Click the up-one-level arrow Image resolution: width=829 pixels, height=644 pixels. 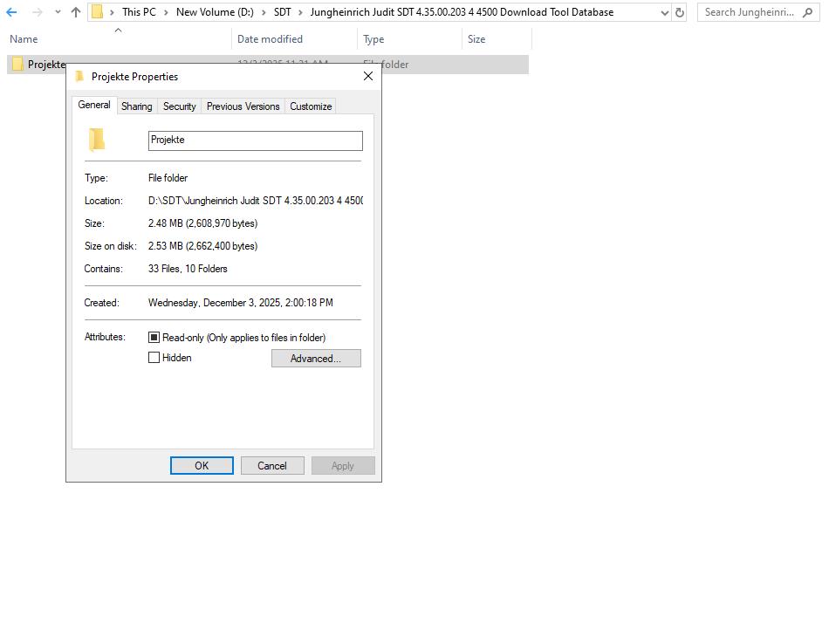pos(74,11)
